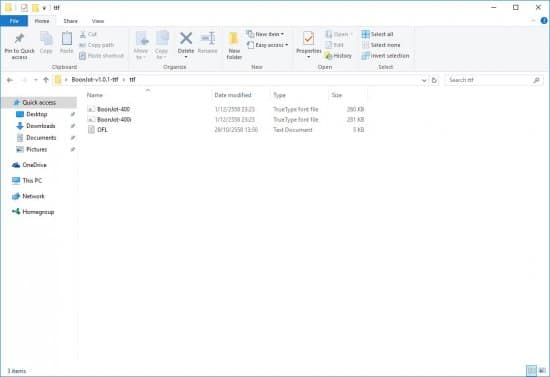Open the New item dropdown
Screen dimensions: 550x377
[x=266, y=34]
